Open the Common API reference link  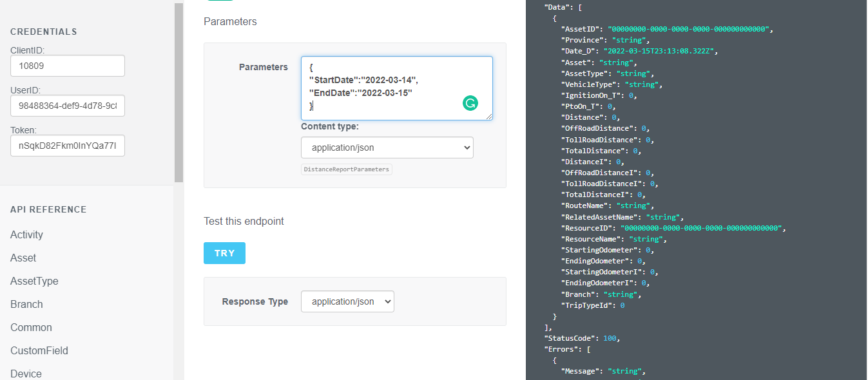point(31,327)
